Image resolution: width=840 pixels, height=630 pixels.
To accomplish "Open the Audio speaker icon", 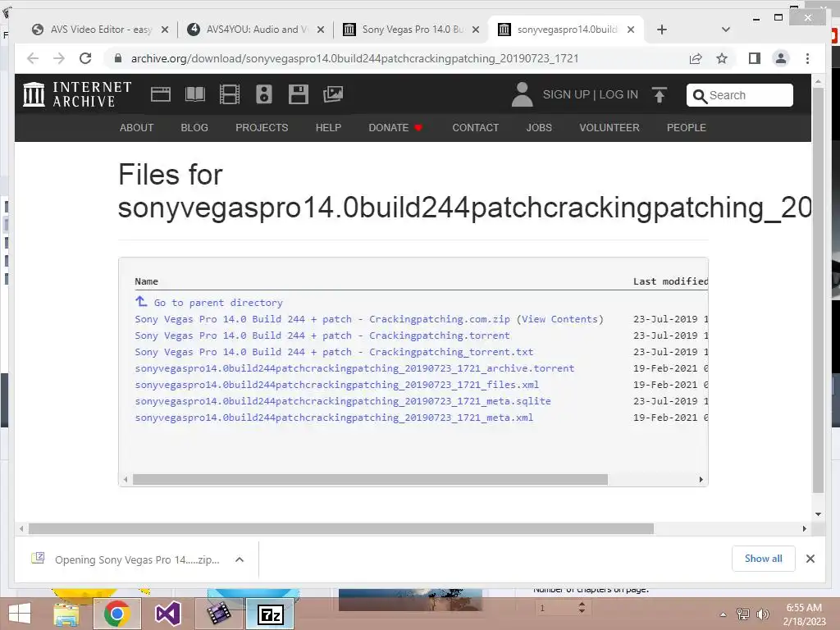I will (263, 94).
